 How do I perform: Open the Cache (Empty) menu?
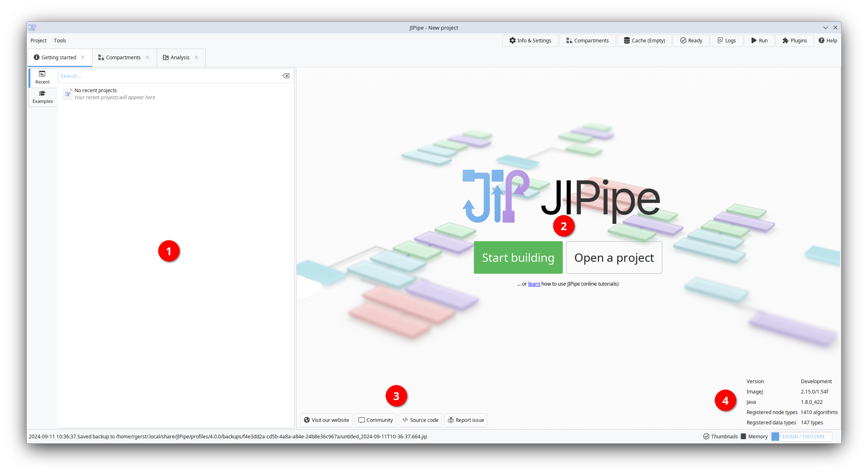pos(644,40)
